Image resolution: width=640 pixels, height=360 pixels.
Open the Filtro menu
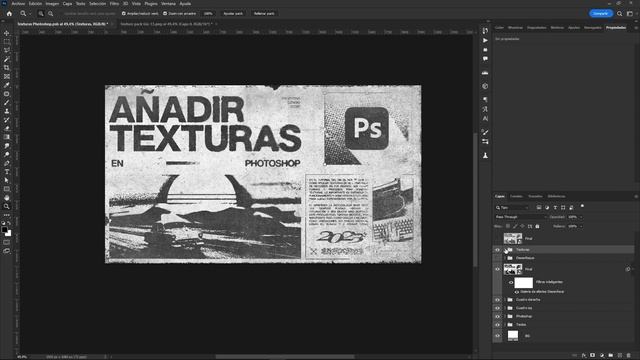tap(114, 4)
